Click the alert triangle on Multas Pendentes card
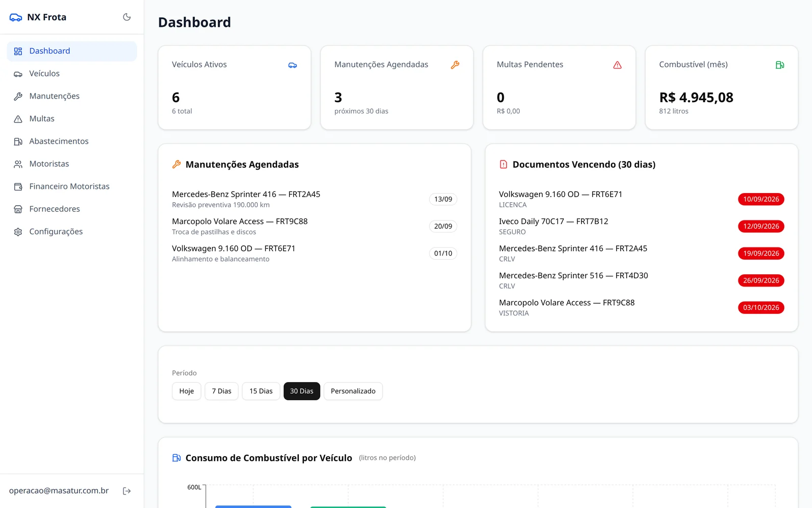This screenshot has height=508, width=812. point(618,65)
